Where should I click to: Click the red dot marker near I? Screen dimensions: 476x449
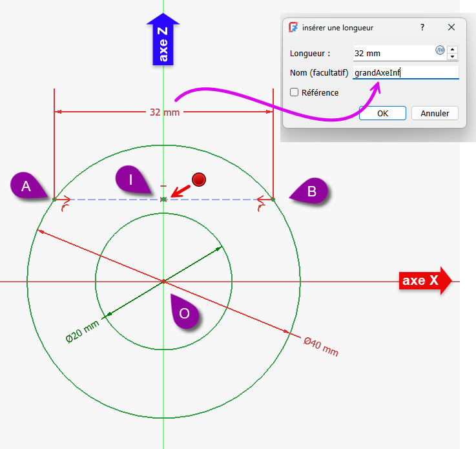(x=198, y=180)
